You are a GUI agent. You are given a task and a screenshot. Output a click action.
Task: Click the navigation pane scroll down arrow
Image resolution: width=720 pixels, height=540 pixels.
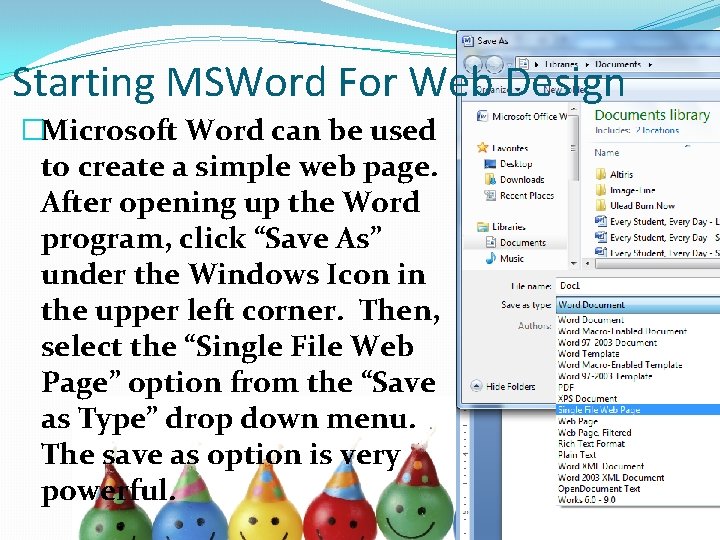coord(574,264)
